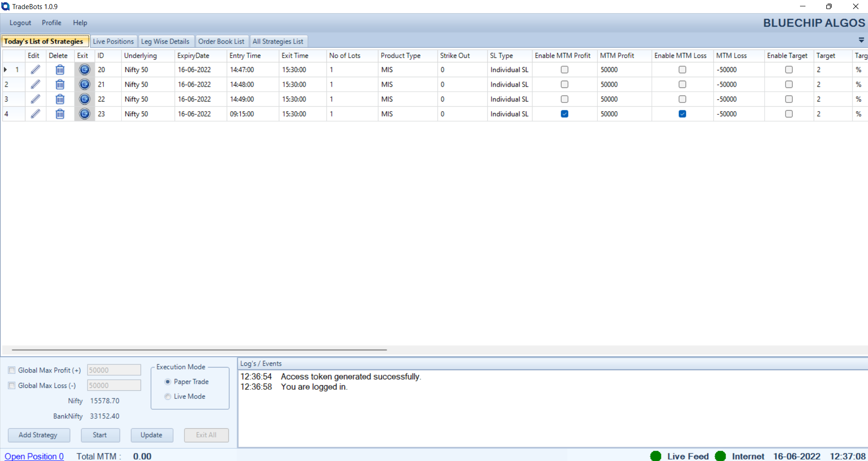The width and height of the screenshot is (868, 461).
Task: Edit strategy ID 22 with pencil icon
Action: click(35, 99)
